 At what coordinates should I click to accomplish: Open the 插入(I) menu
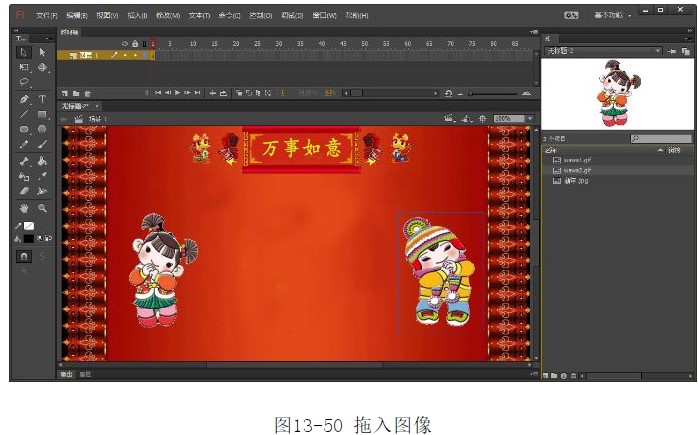(137, 16)
